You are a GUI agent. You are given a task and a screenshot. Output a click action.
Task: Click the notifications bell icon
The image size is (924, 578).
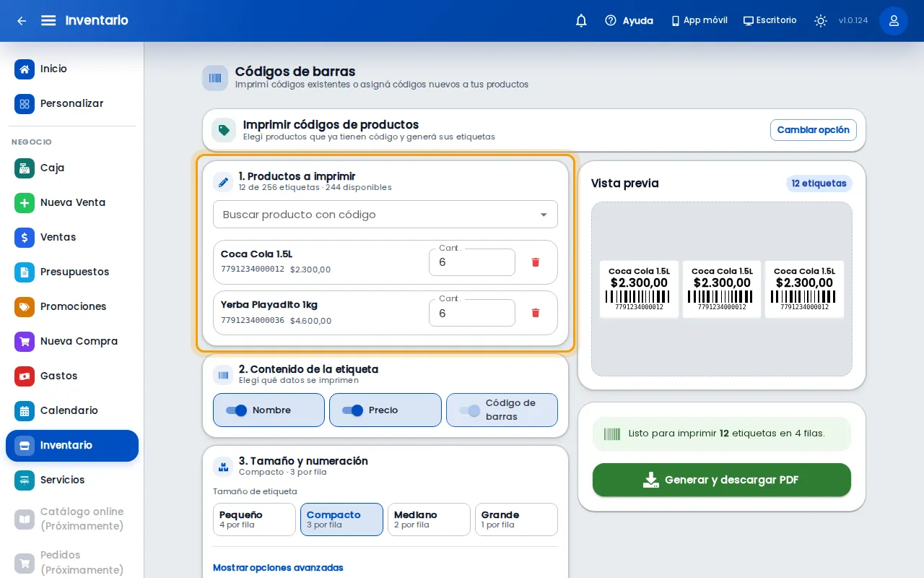581,21
